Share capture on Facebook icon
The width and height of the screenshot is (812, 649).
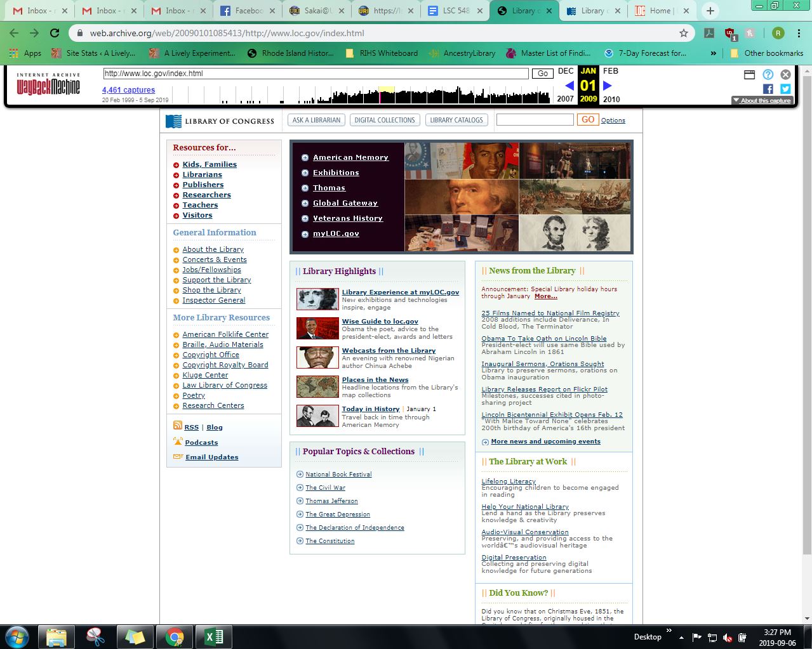(x=768, y=89)
